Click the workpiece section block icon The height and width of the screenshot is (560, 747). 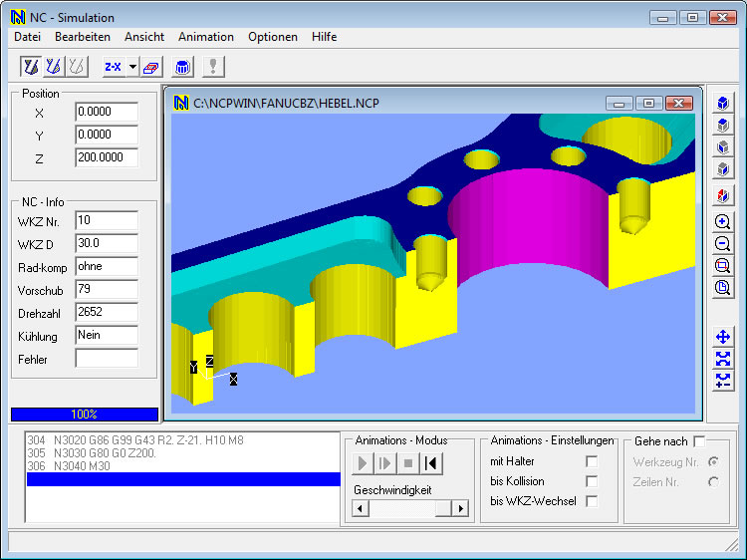point(151,67)
